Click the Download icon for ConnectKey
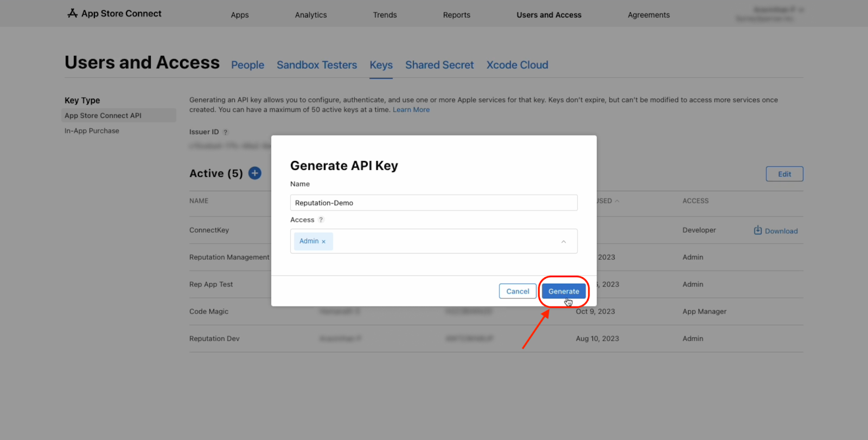868x440 pixels. tap(757, 231)
